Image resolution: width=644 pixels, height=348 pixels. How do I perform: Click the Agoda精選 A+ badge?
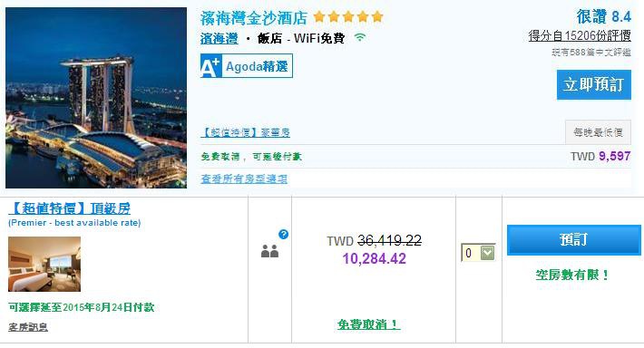pos(247,65)
